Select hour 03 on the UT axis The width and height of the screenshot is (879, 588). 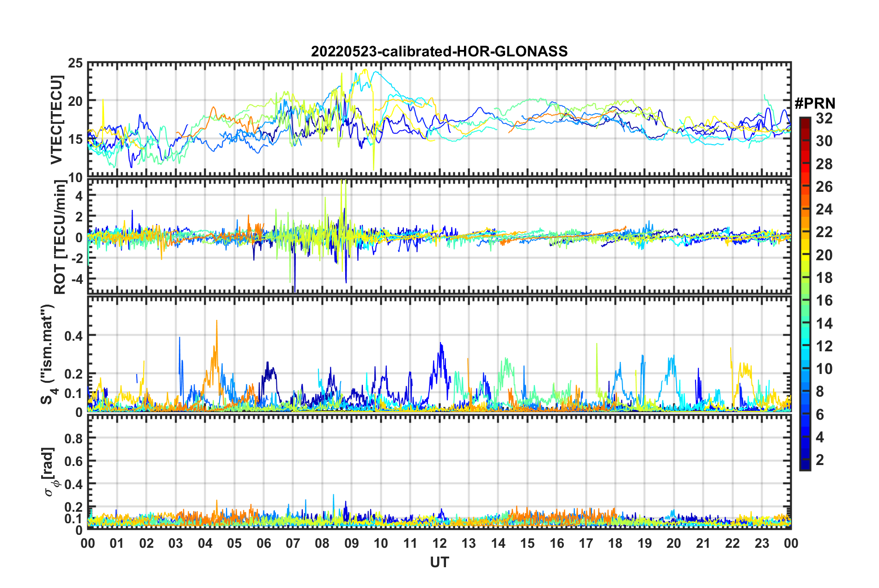(176, 543)
